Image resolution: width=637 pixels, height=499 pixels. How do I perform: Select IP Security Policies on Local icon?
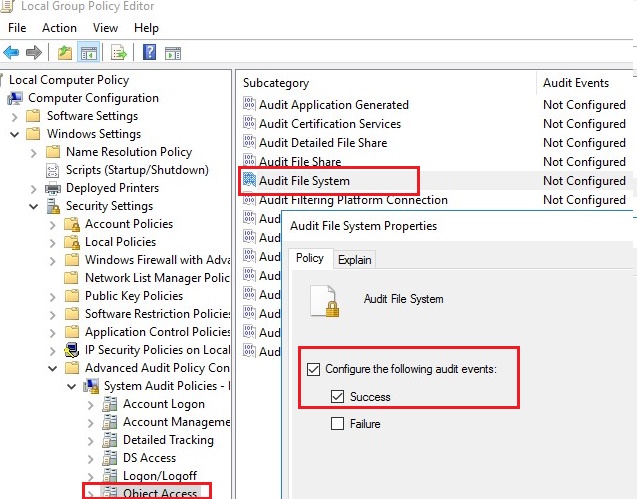tap(72, 350)
